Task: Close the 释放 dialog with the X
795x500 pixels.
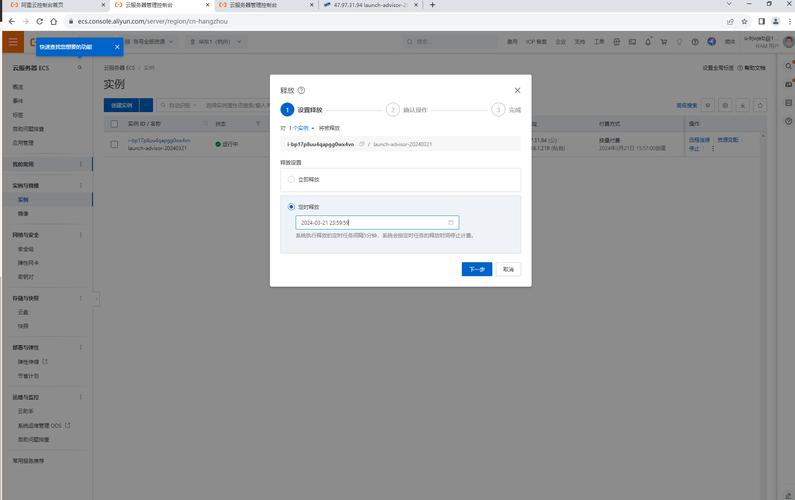Action: (517, 90)
